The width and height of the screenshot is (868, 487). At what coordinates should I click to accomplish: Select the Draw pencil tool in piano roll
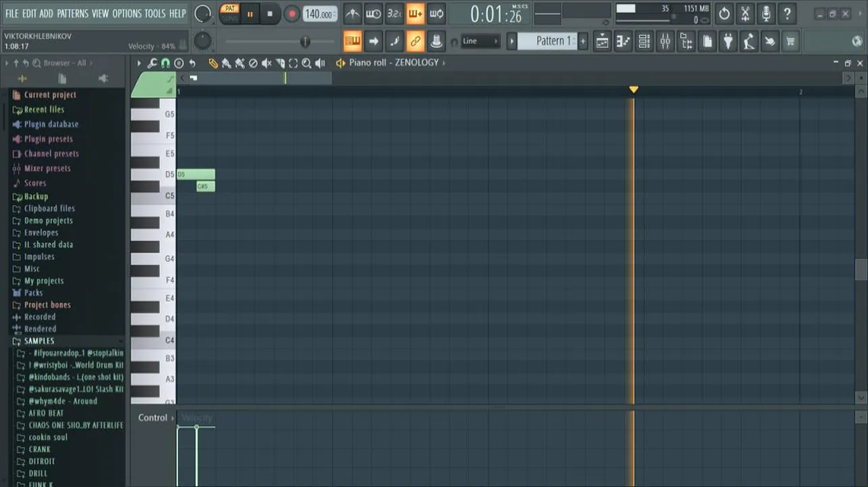(213, 63)
